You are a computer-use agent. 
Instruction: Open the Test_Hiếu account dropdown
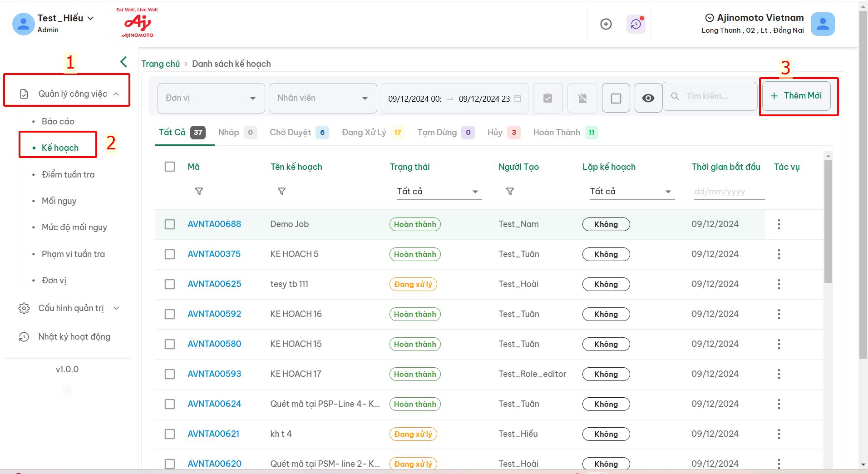pos(66,18)
